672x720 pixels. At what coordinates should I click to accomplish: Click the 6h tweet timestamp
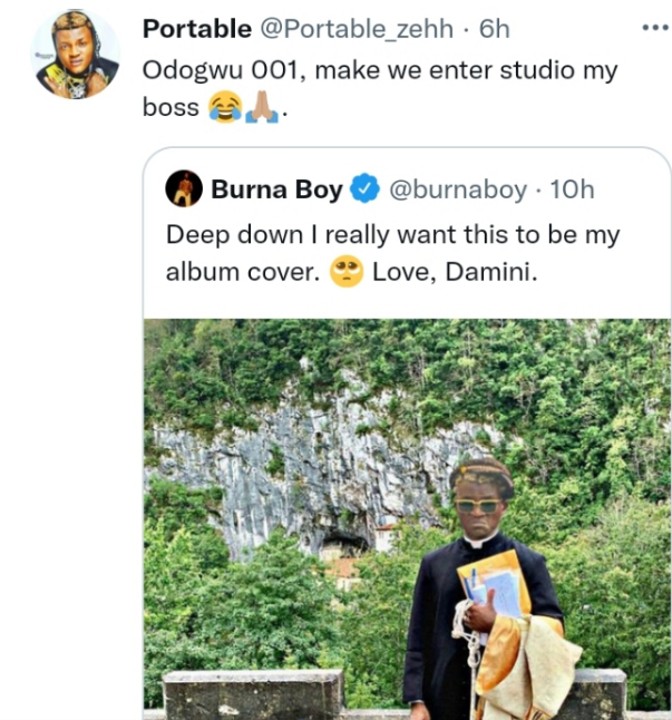[494, 29]
